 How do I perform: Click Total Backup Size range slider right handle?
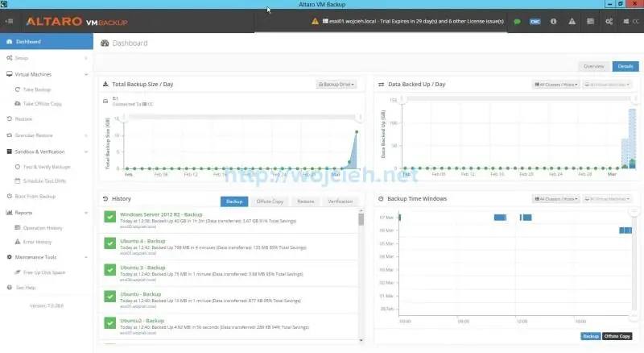point(360,118)
